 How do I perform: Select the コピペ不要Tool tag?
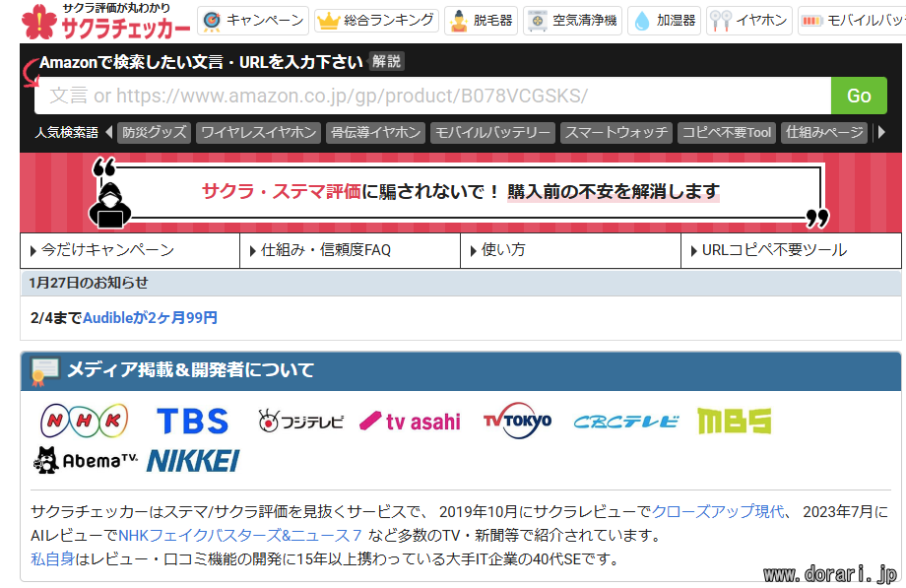(x=727, y=132)
